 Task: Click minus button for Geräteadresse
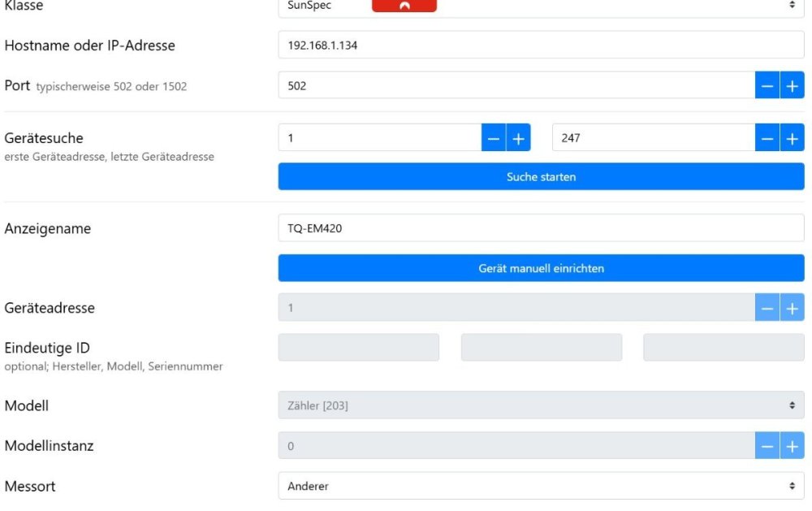(x=767, y=308)
